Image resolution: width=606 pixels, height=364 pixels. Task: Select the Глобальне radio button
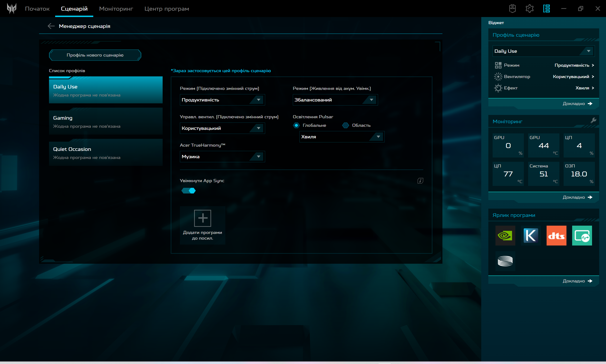click(296, 125)
